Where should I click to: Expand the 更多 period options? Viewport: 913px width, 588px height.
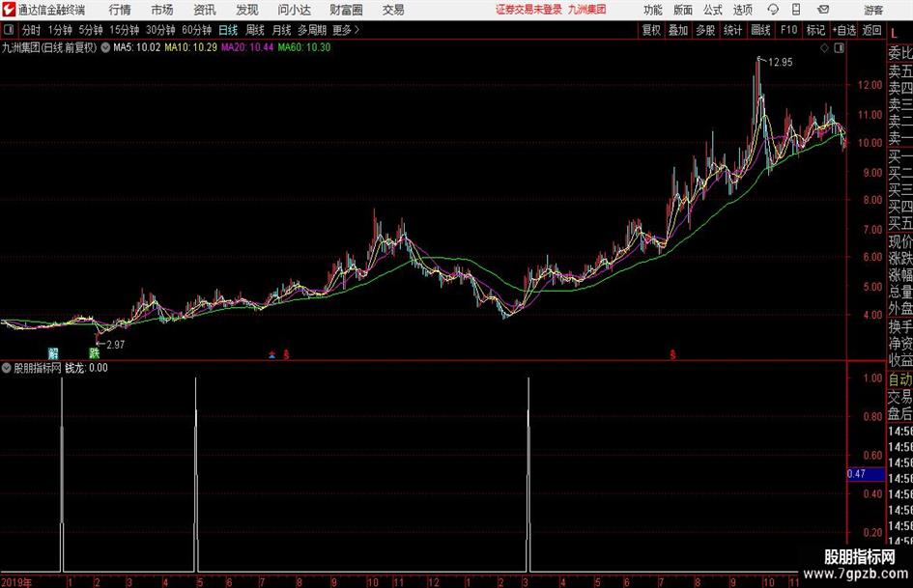[x=346, y=30]
